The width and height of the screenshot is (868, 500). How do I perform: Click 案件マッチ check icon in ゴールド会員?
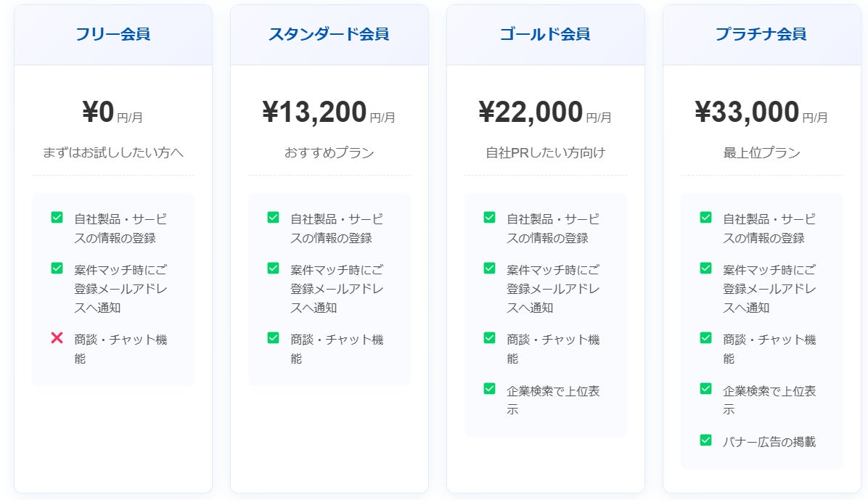pos(489,268)
